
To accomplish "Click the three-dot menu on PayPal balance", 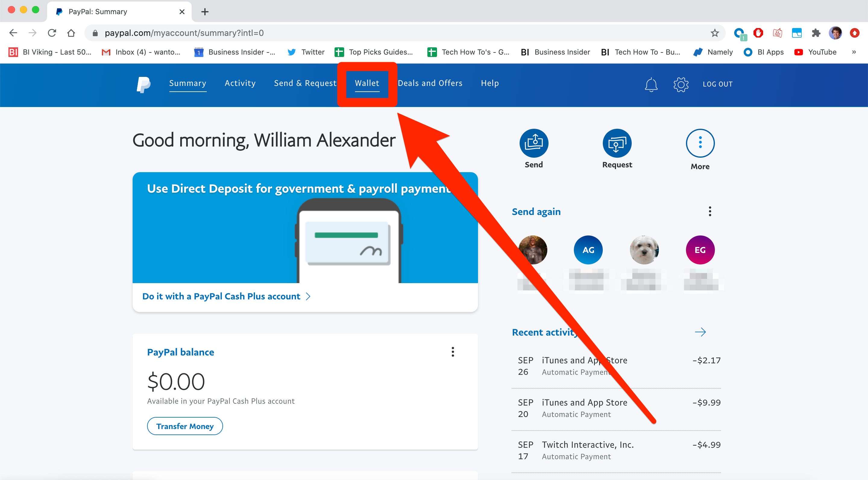I will pos(453,352).
